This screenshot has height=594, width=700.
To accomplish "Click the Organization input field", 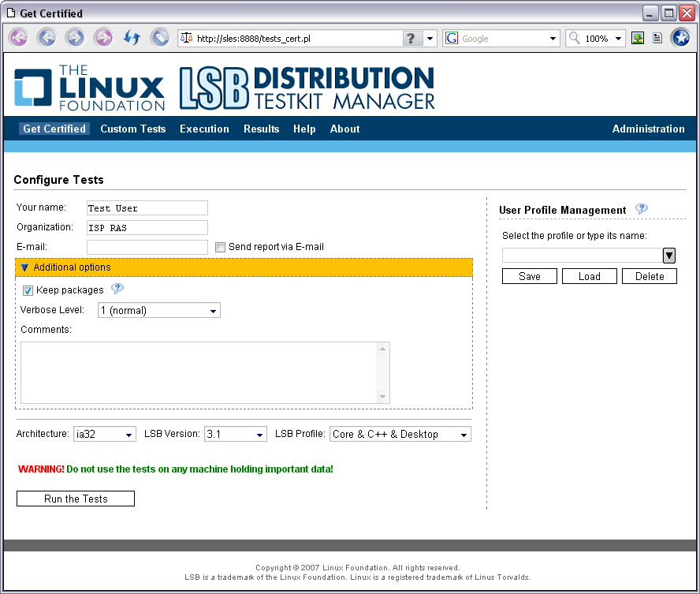I will tap(147, 228).
